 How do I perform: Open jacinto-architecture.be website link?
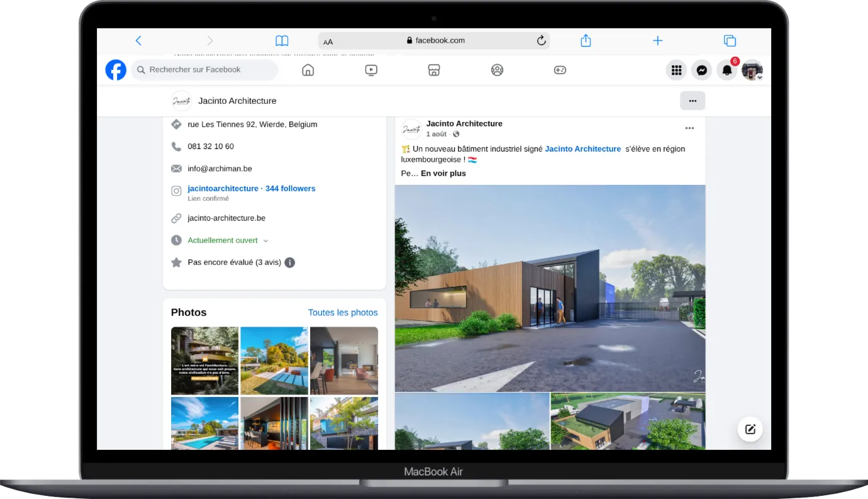pos(226,218)
